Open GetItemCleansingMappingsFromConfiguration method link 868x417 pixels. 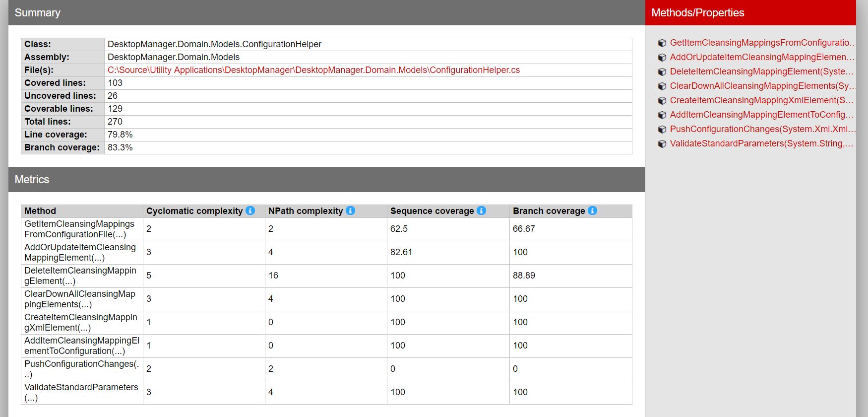coord(761,43)
